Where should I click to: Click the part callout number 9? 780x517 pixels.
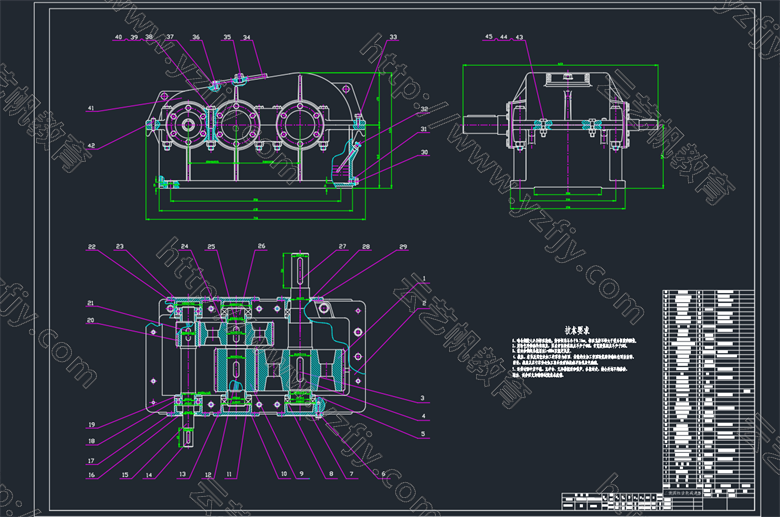301,474
